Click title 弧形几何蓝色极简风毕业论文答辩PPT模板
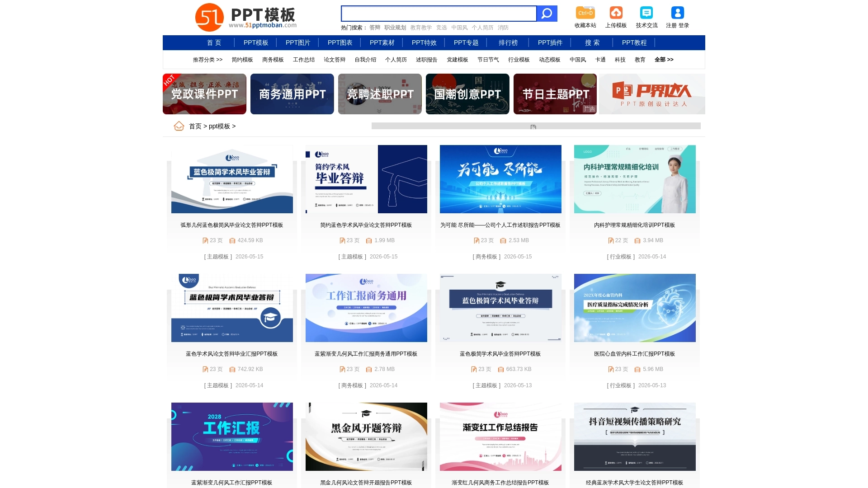The width and height of the screenshot is (868, 488). (232, 225)
